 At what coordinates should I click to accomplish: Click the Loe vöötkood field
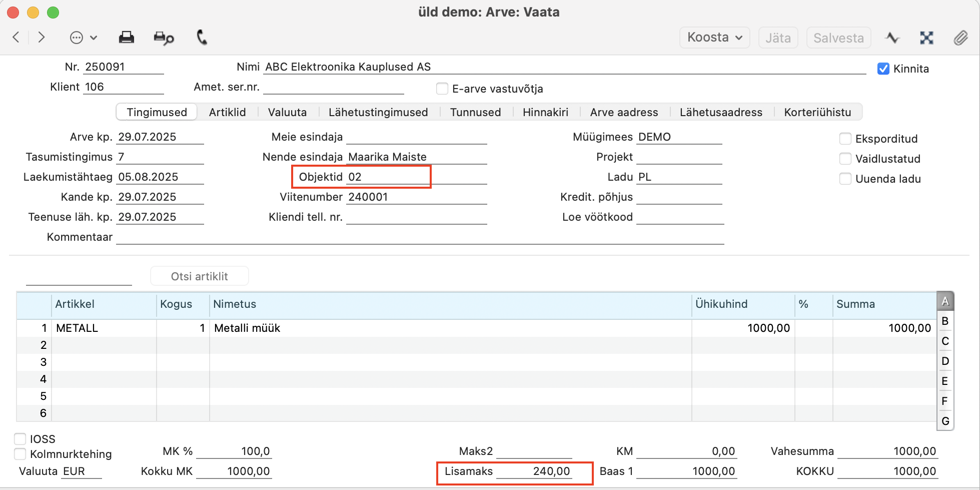pyautogui.click(x=680, y=217)
